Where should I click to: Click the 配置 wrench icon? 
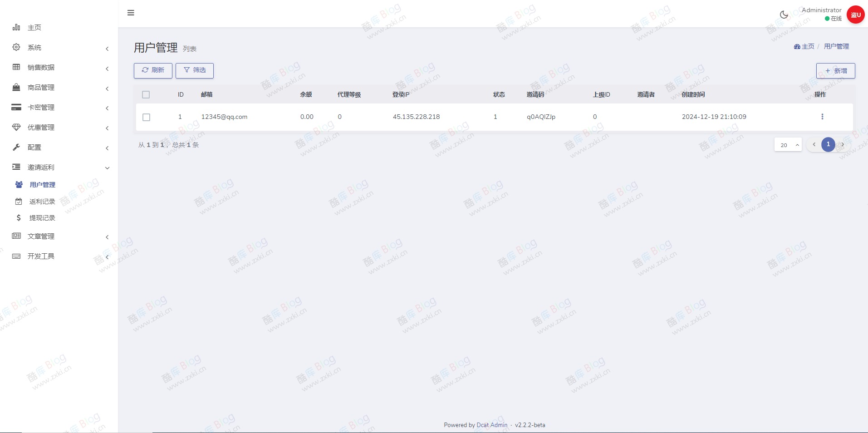tap(16, 147)
